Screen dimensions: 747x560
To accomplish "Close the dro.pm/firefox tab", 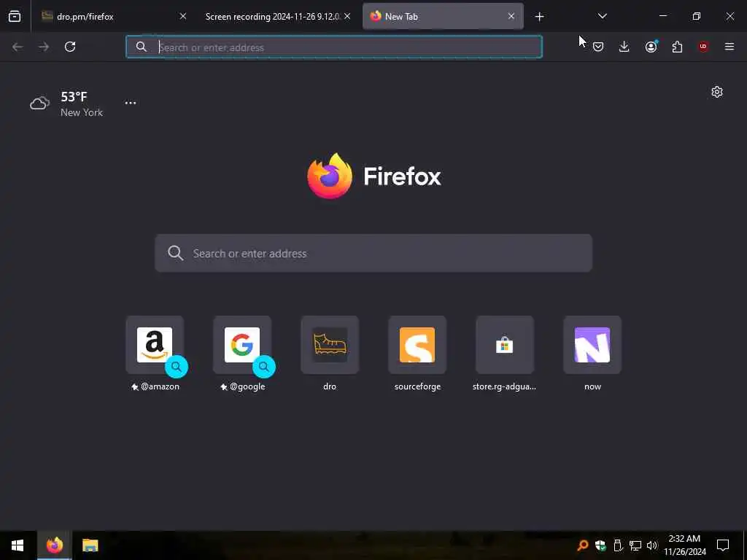I will tap(183, 16).
